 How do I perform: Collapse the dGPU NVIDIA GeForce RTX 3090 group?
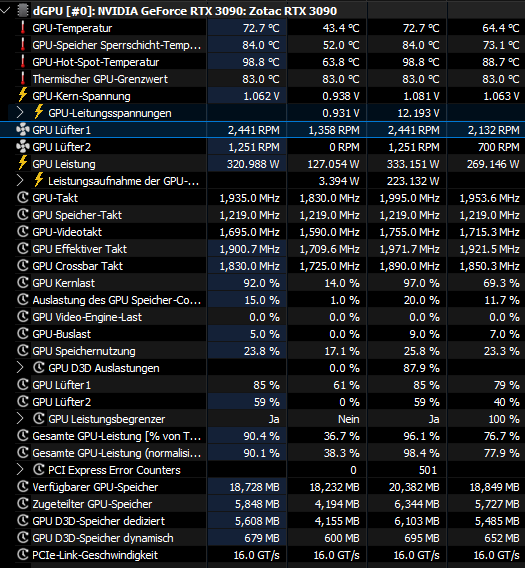[5, 11]
